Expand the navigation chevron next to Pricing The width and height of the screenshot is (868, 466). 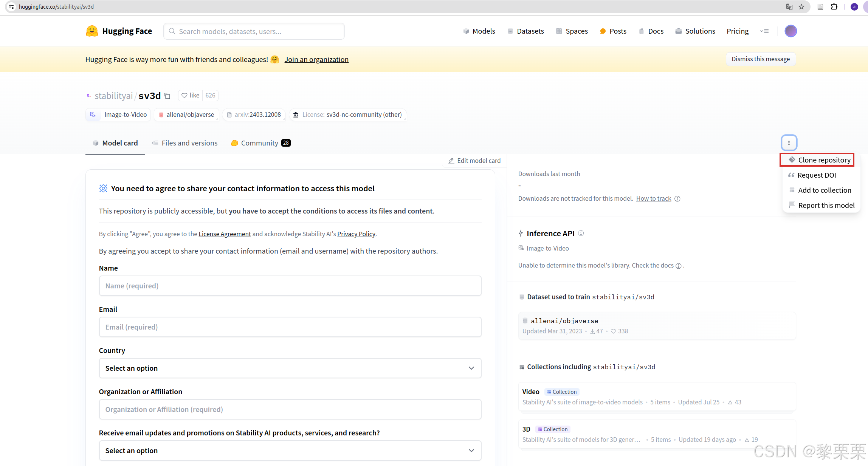click(x=764, y=31)
